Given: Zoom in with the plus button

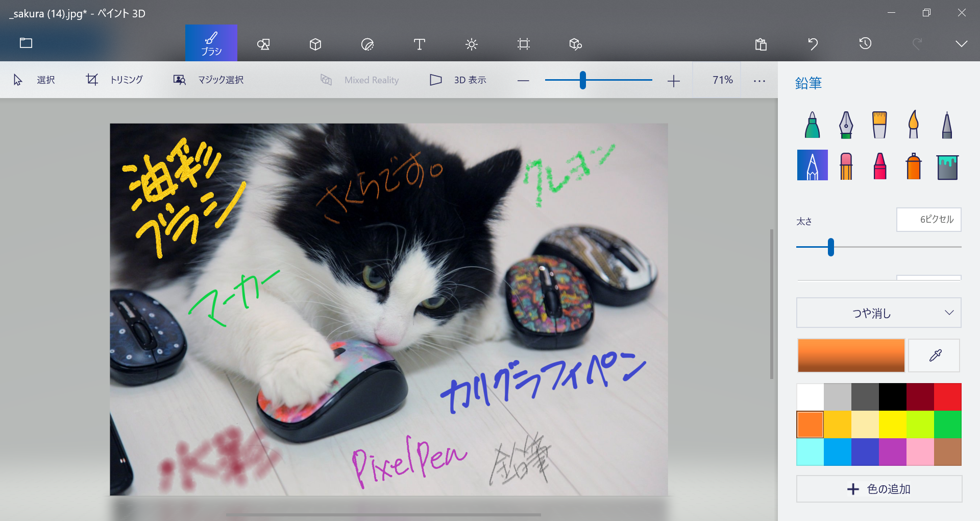Looking at the screenshot, I should (x=674, y=81).
